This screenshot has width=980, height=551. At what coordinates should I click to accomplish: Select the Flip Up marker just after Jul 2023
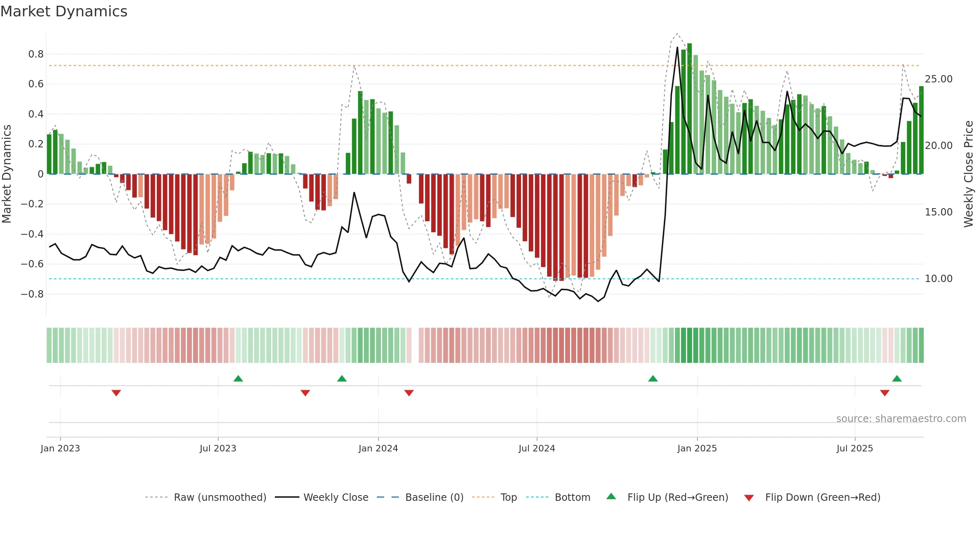point(238,378)
